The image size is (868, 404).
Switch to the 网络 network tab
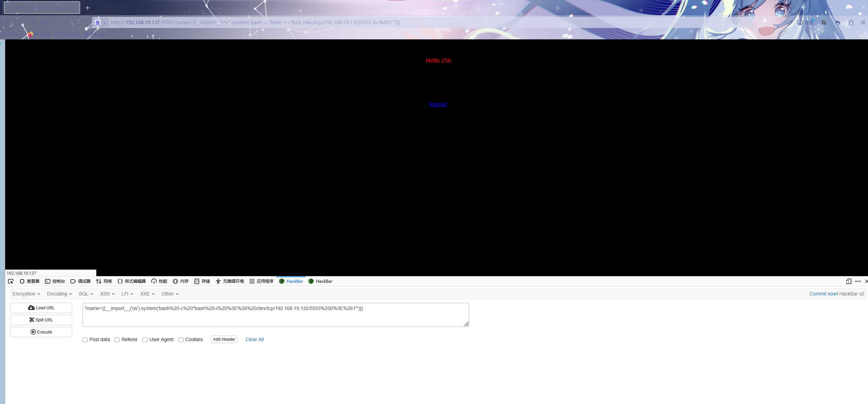click(104, 281)
